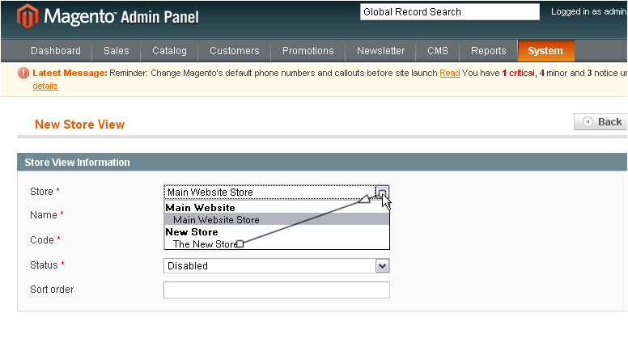628x364 pixels.
Task: Click the Main Website group heading
Action: pyautogui.click(x=200, y=207)
